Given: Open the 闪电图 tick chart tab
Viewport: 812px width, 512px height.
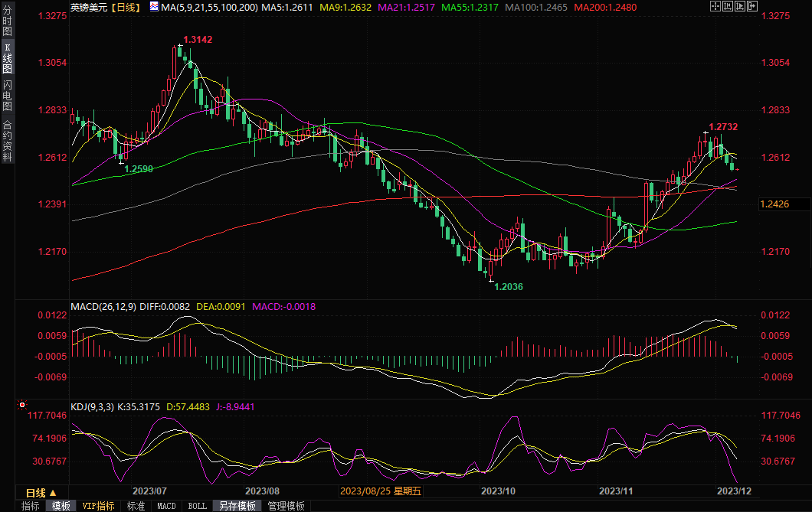Looking at the screenshot, I should pos(7,95).
